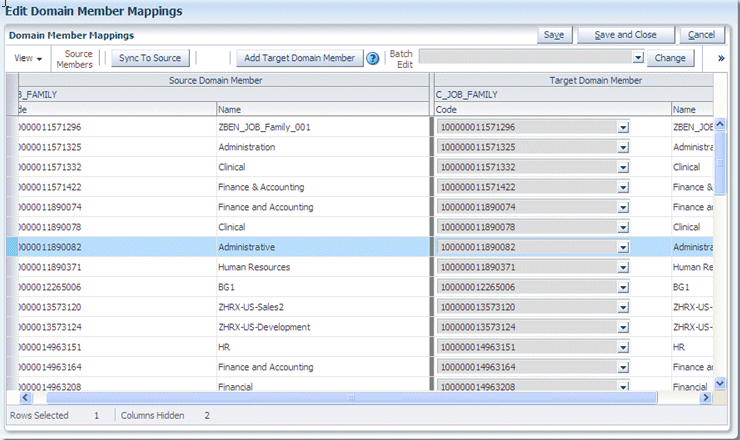This screenshot has width=740, height=440.
Task: Open the help icon next to Add Target Domain Member
Action: [x=373, y=59]
